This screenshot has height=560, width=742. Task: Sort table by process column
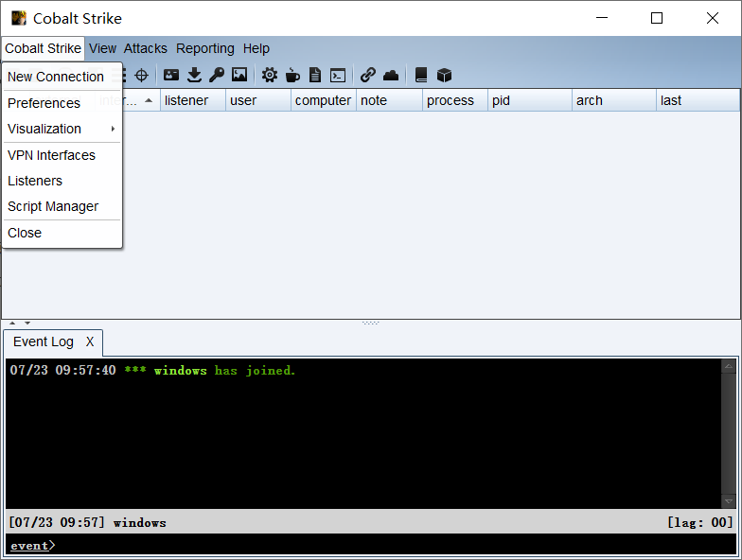click(x=455, y=100)
